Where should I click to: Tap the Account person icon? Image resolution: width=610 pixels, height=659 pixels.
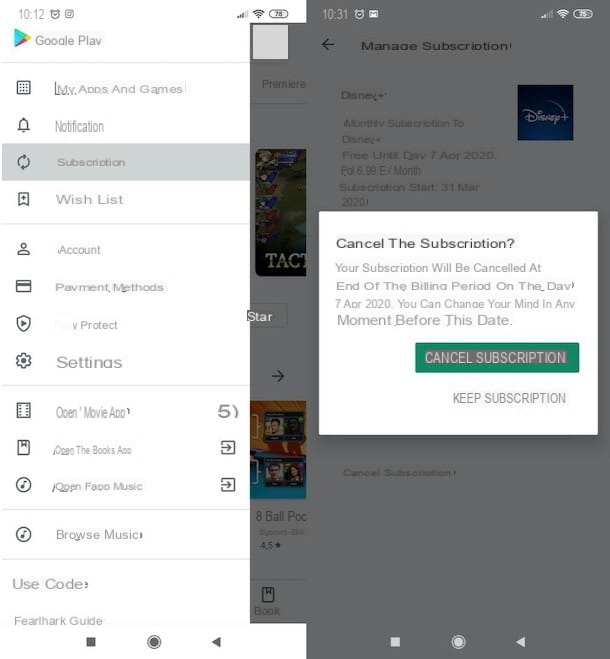point(24,249)
